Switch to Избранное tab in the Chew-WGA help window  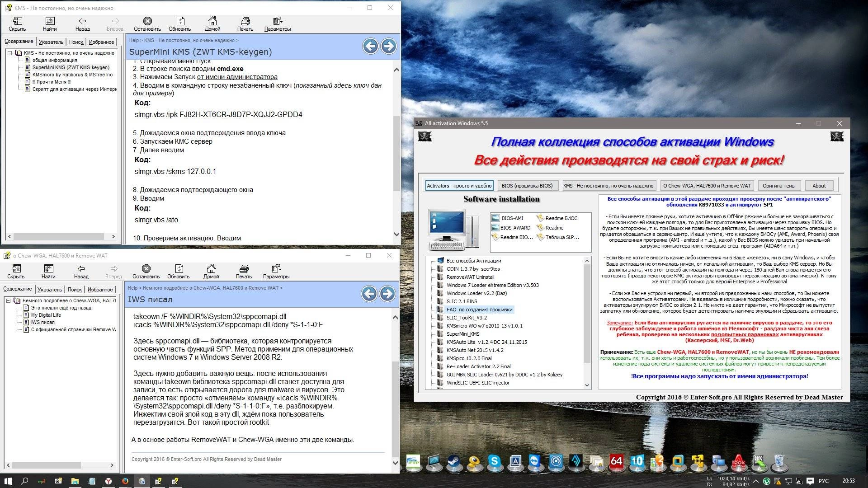(100, 290)
